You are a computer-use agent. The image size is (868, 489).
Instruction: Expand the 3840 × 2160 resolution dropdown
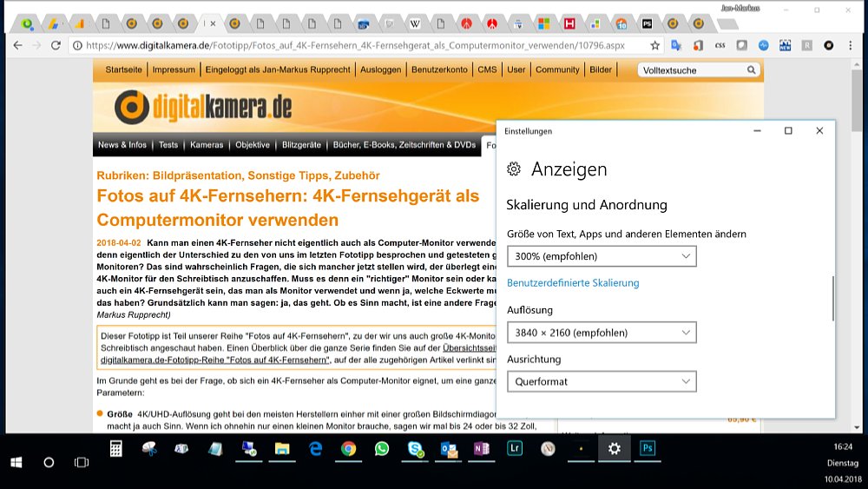pyautogui.click(x=602, y=333)
